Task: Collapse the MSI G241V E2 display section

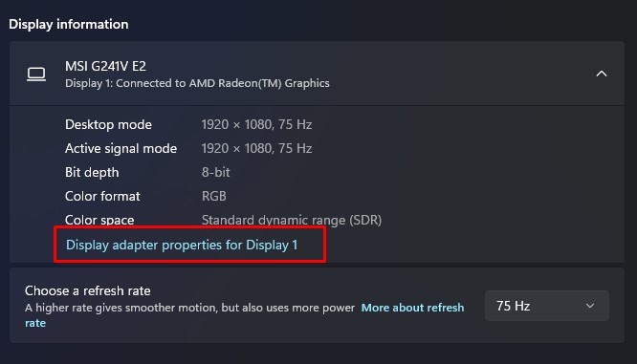Action: (x=602, y=74)
